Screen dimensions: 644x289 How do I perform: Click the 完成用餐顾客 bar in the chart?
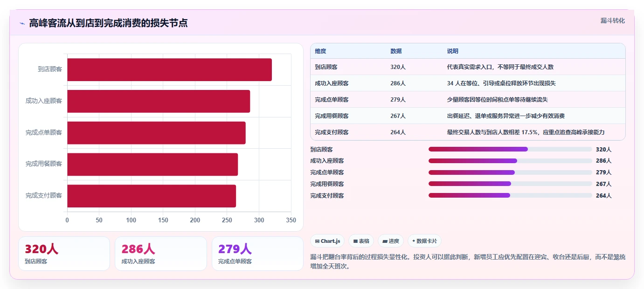click(x=152, y=164)
